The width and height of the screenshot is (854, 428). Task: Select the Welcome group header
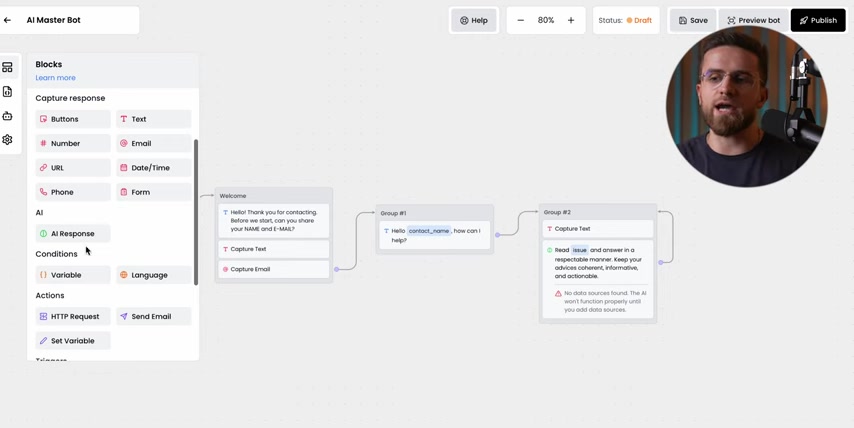(273, 195)
